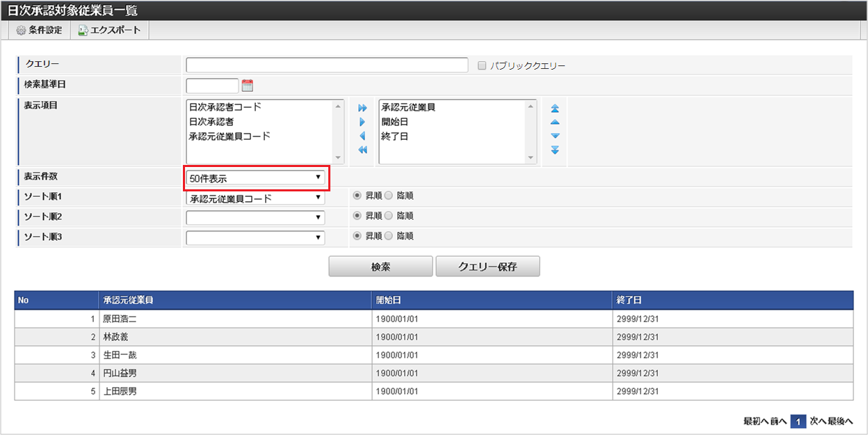The image size is (868, 435).
Task: Expand the ソート順1 dropdown
Action: coord(255,198)
